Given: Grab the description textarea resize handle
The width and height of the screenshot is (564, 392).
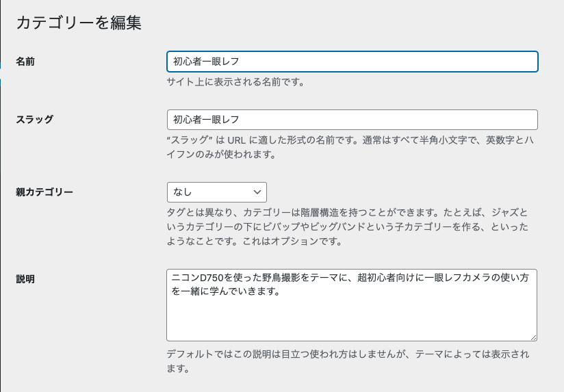Looking at the screenshot, I should tap(533, 337).
